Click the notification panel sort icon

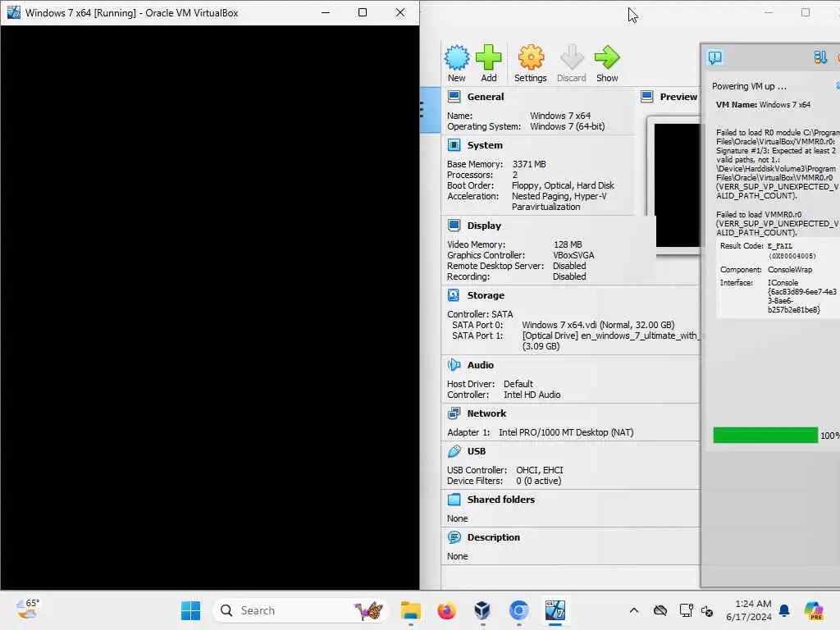[x=820, y=57]
